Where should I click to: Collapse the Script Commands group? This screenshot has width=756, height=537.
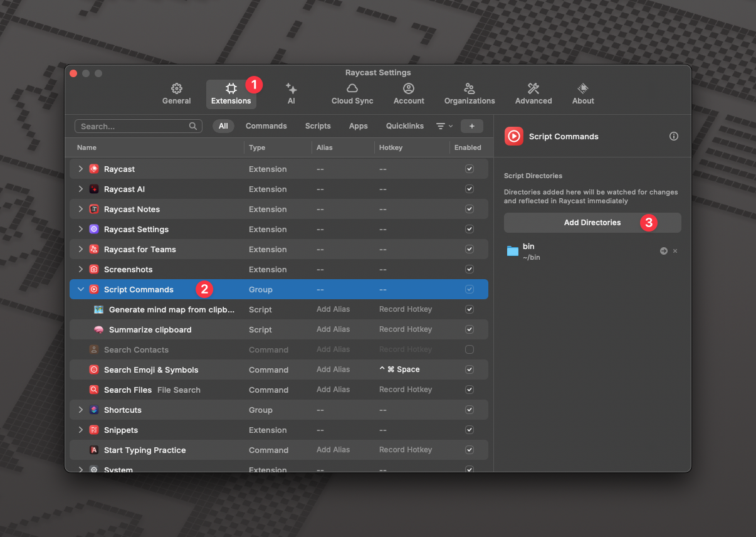[x=80, y=289]
